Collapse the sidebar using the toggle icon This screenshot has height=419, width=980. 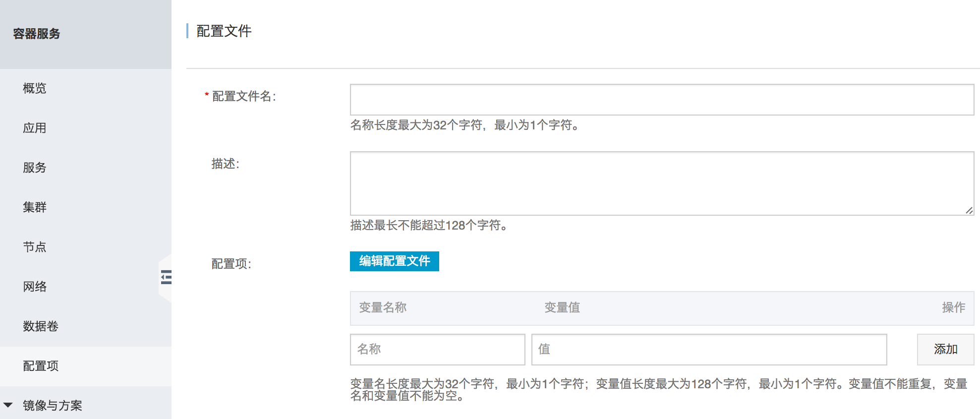point(166,277)
